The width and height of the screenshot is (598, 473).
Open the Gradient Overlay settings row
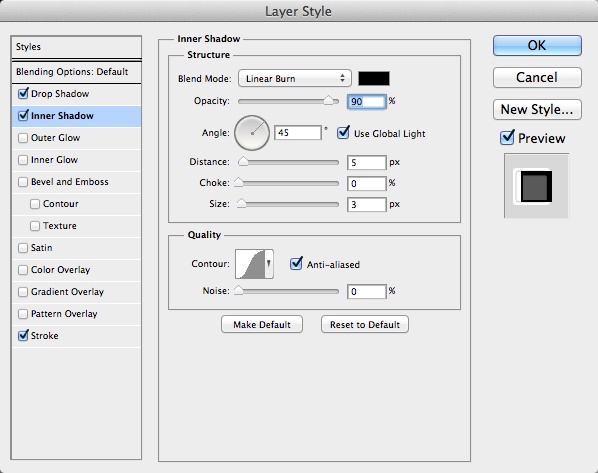[x=77, y=292]
